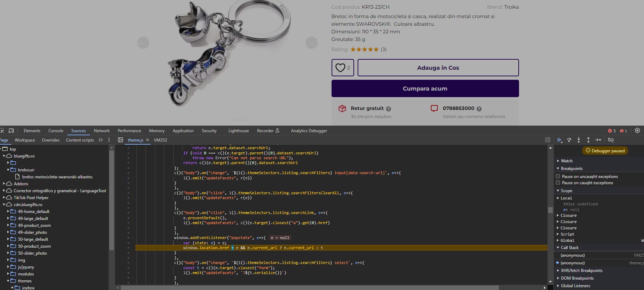Click the Retur gratuit box icon
The height and width of the screenshot is (290, 644).
[x=342, y=108]
